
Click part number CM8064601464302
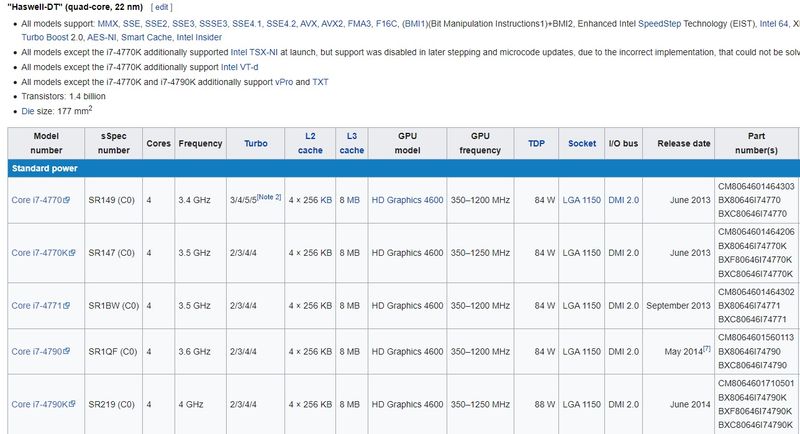point(756,292)
